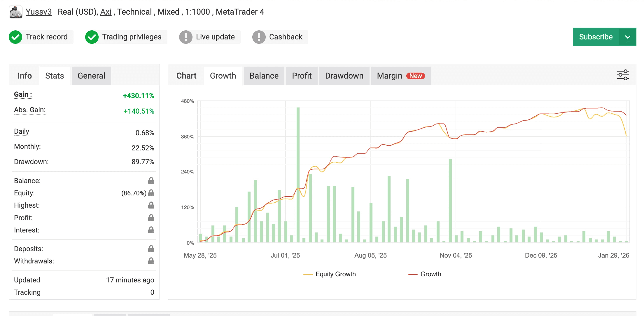Click the green Track record checkmark icon

click(15, 37)
